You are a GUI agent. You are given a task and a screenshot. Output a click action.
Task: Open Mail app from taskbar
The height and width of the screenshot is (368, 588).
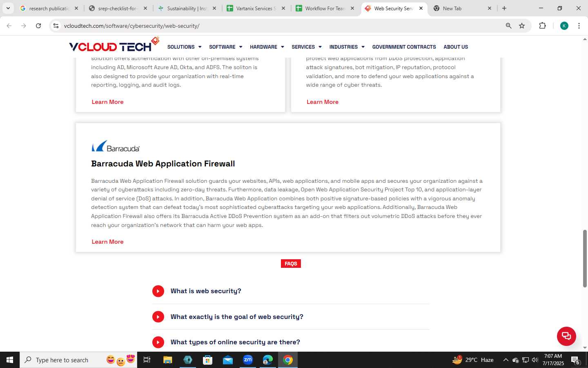click(x=228, y=360)
